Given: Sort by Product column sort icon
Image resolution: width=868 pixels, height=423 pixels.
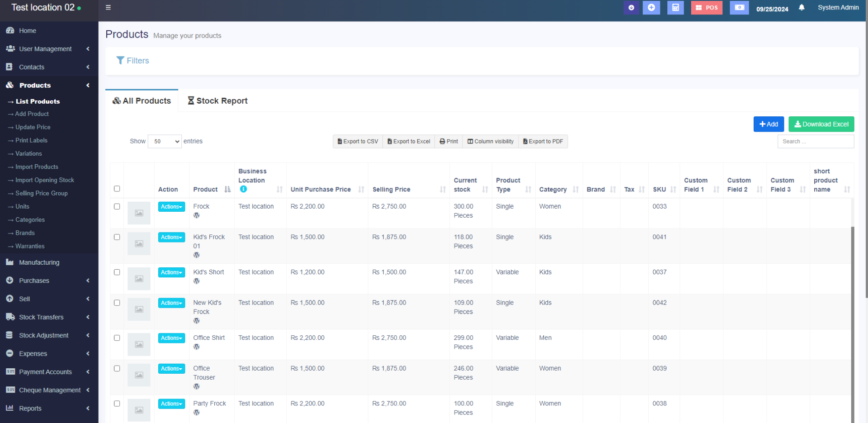Looking at the screenshot, I should (x=227, y=190).
